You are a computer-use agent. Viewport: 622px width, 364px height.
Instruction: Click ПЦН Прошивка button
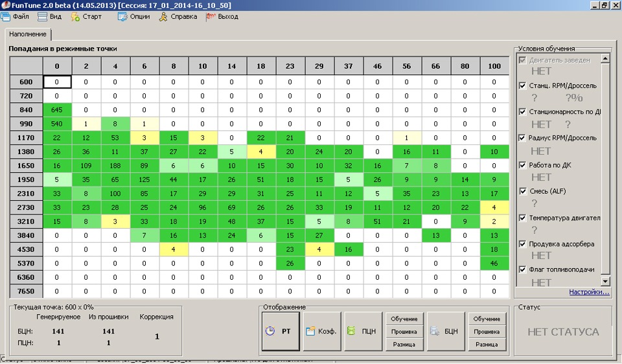[x=404, y=332]
